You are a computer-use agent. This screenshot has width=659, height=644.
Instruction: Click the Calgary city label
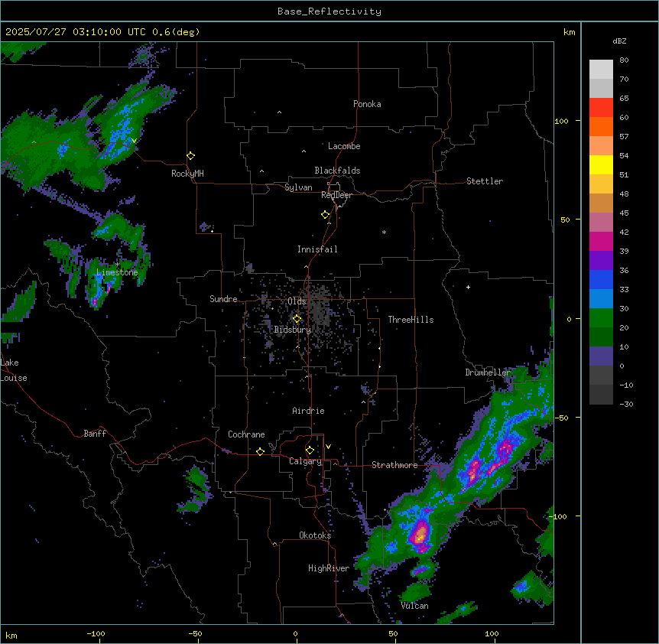(306, 461)
